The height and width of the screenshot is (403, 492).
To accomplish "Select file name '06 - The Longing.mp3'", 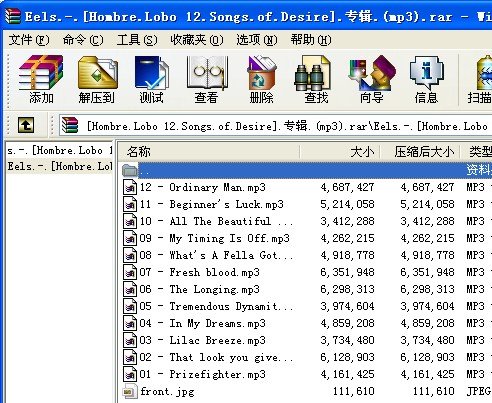I will [x=199, y=289].
